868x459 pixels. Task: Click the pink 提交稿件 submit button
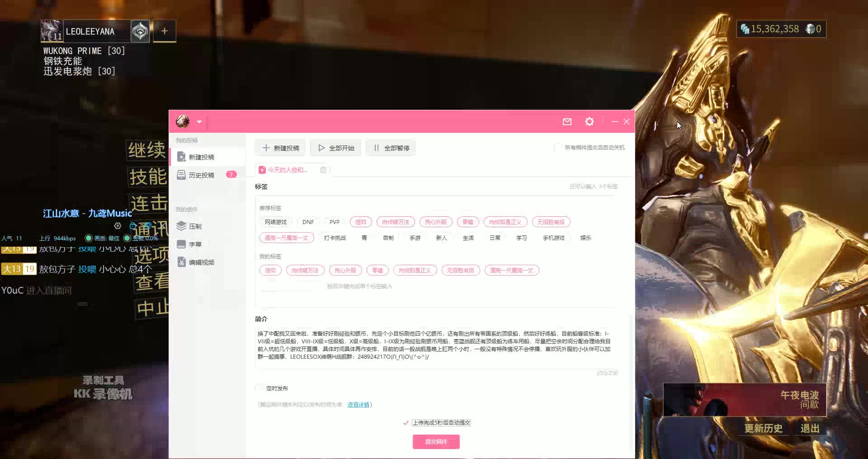coord(436,441)
